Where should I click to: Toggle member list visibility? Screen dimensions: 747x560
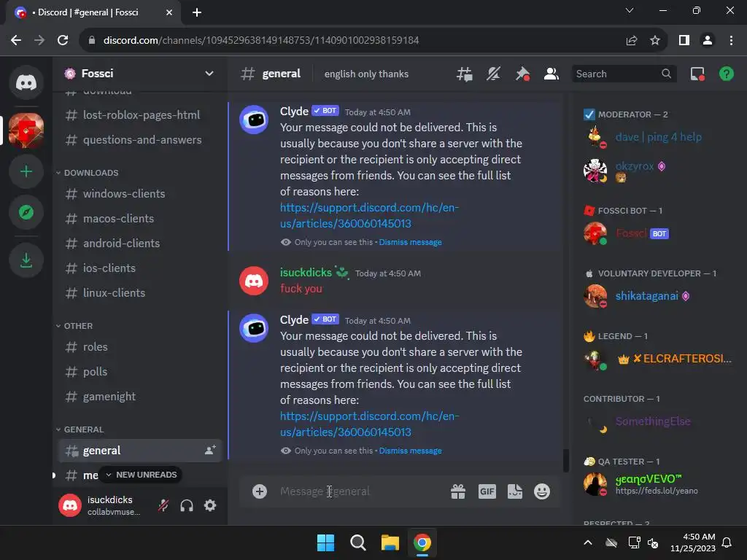[x=551, y=74]
